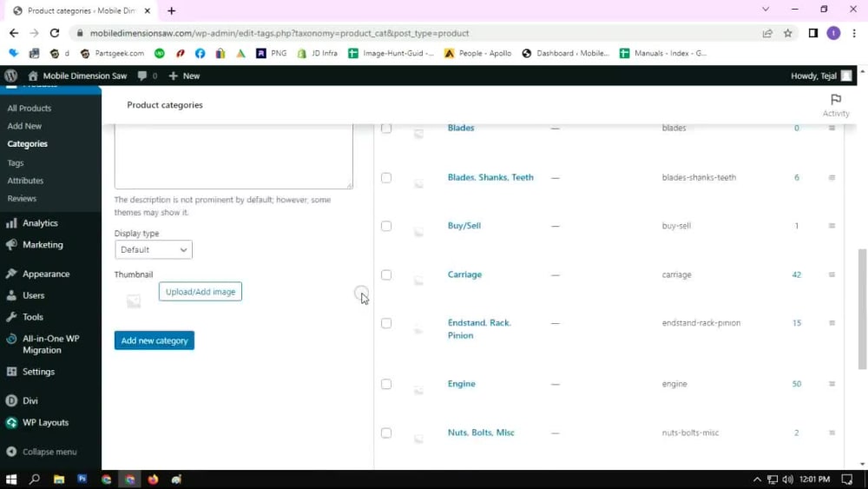The height and width of the screenshot is (489, 868).
Task: Open Marketing menu in sidebar
Action: [43, 245]
